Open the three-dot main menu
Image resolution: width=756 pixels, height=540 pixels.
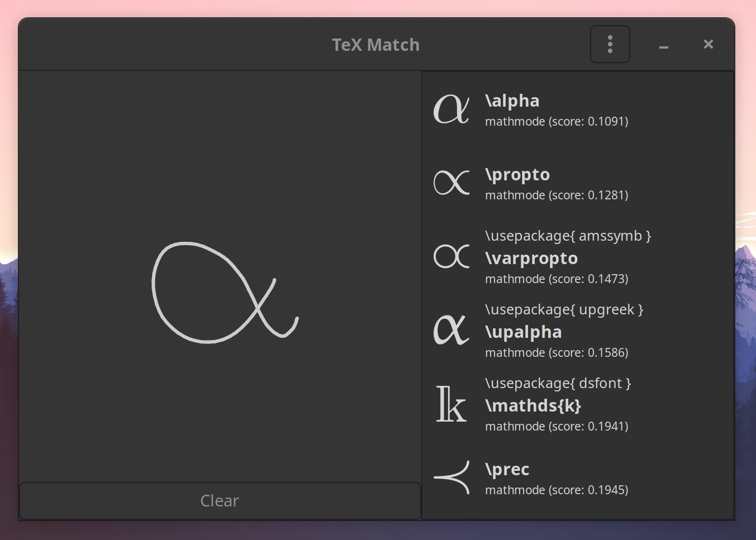[x=610, y=44]
